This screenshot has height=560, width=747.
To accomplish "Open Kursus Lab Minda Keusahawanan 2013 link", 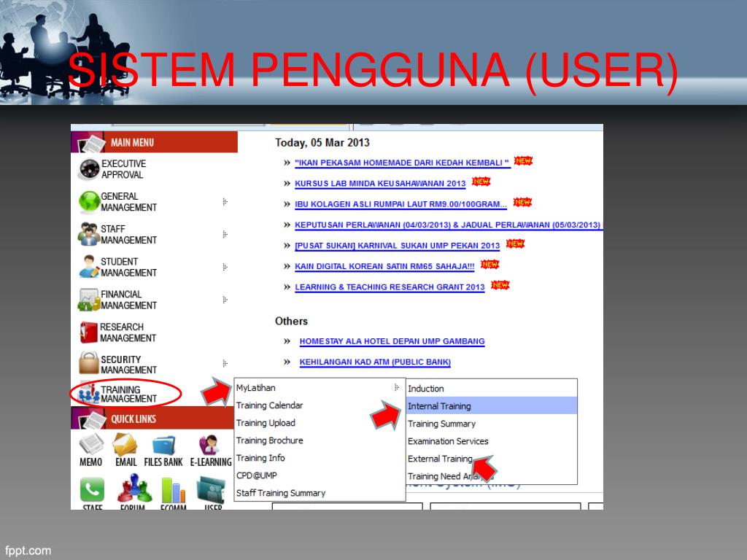I will point(380,183).
